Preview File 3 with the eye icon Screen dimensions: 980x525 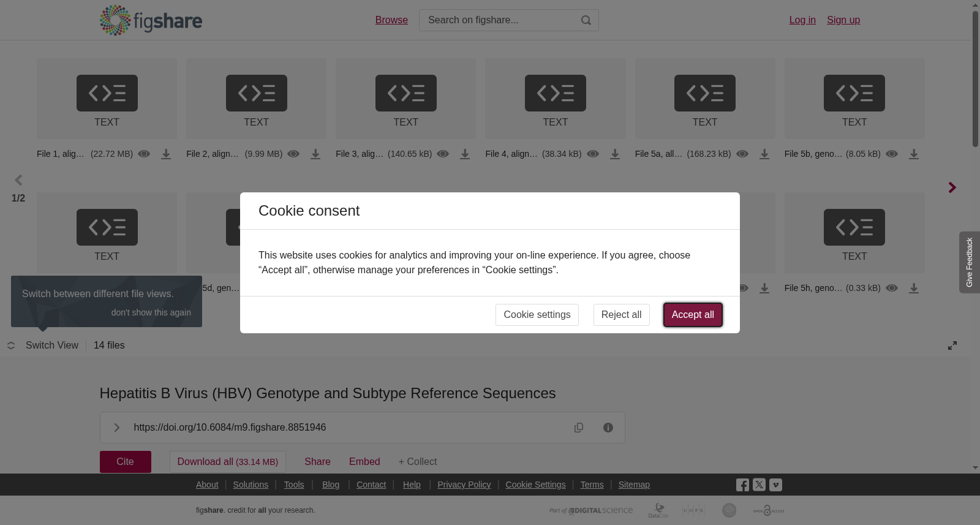[x=443, y=154]
